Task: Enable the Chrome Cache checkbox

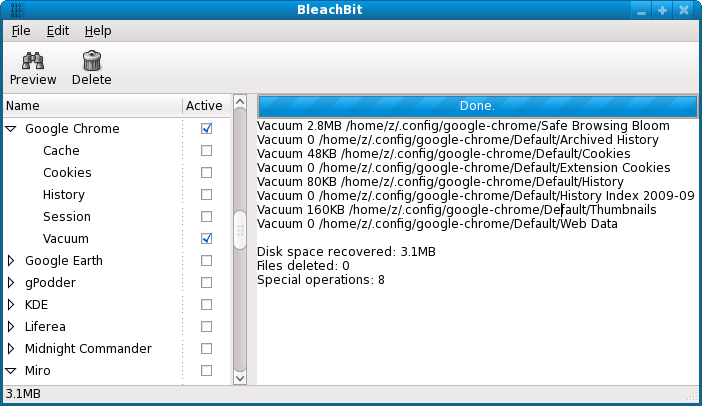Action: pyautogui.click(x=206, y=151)
